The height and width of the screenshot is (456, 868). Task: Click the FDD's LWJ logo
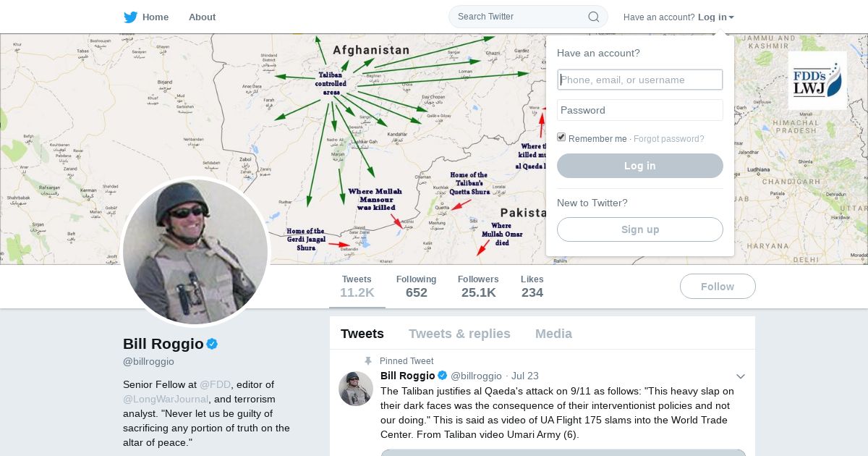(x=817, y=80)
